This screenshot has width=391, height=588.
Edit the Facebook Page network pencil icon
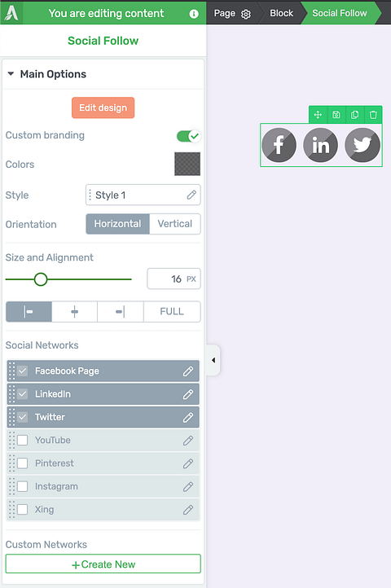(x=188, y=371)
